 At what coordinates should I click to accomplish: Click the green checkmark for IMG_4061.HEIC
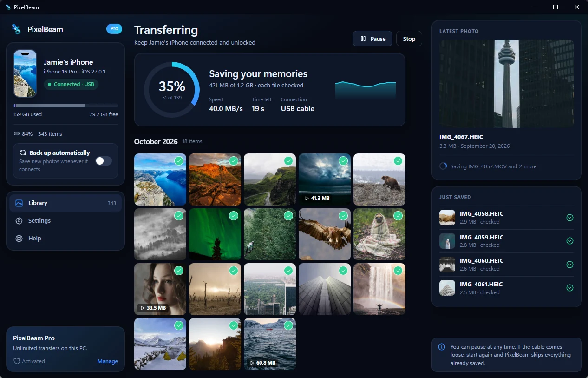pos(570,288)
